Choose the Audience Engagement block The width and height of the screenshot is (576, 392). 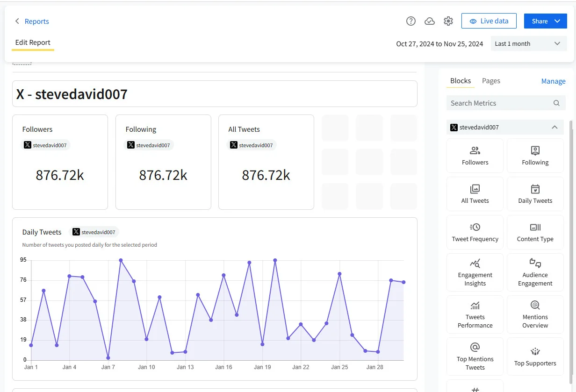(535, 272)
